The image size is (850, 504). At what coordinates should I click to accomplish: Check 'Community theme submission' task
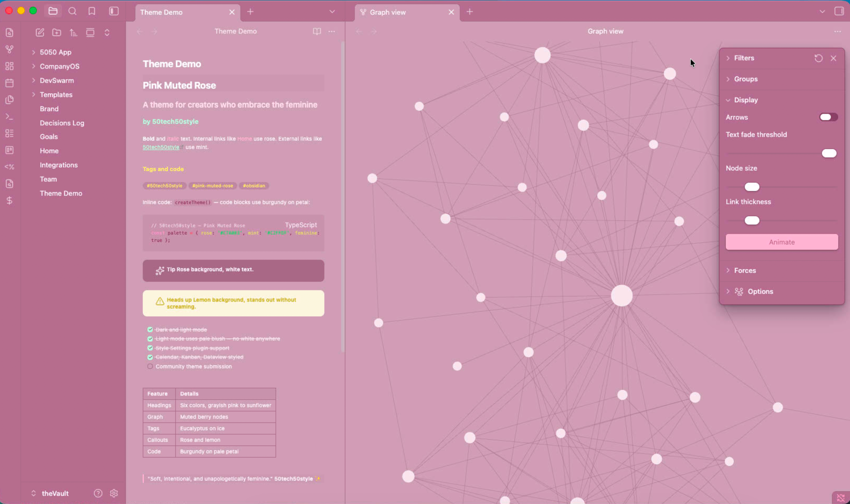click(150, 366)
